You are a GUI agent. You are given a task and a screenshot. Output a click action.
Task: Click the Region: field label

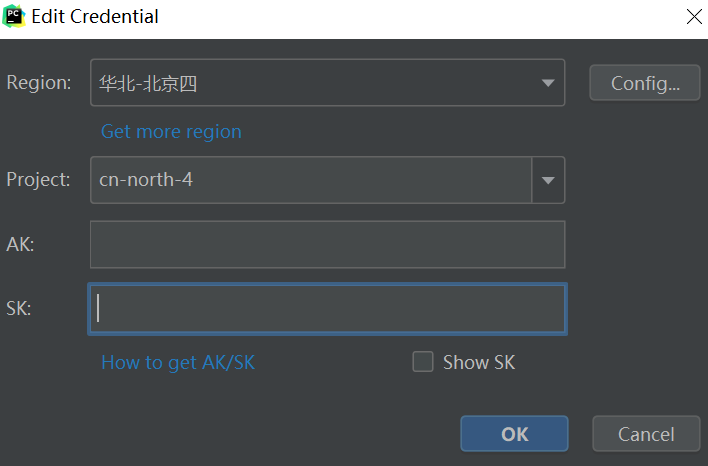(x=39, y=83)
